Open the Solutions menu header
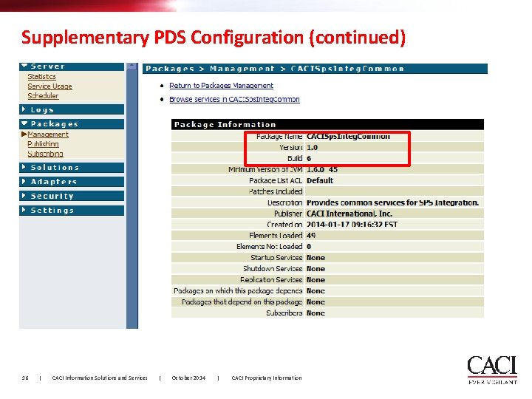This screenshot has height=399, width=532. (x=72, y=167)
